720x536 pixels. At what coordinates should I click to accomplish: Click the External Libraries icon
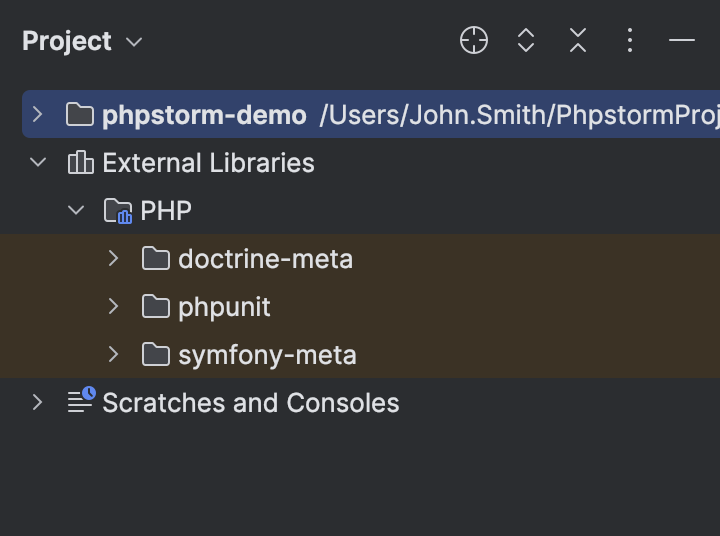(x=80, y=163)
